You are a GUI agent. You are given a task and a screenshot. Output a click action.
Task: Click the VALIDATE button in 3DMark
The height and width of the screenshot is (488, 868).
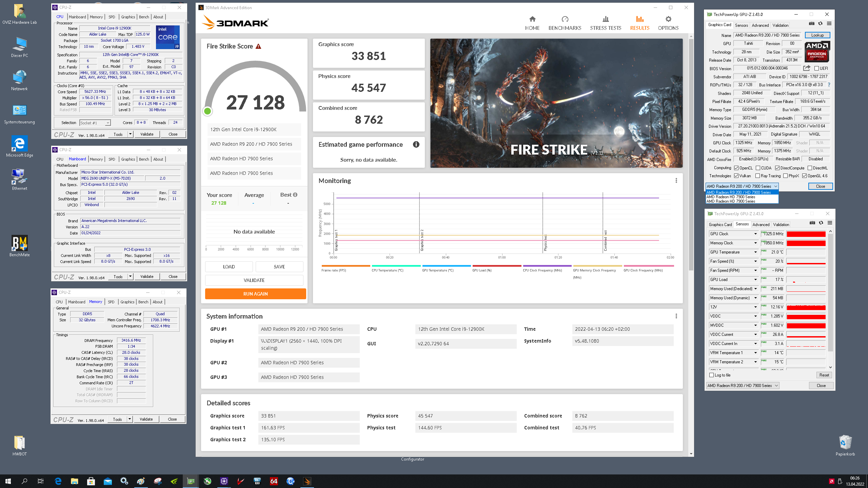click(254, 280)
